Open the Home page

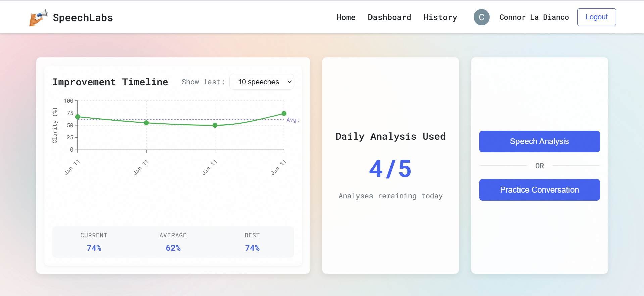pyautogui.click(x=346, y=17)
